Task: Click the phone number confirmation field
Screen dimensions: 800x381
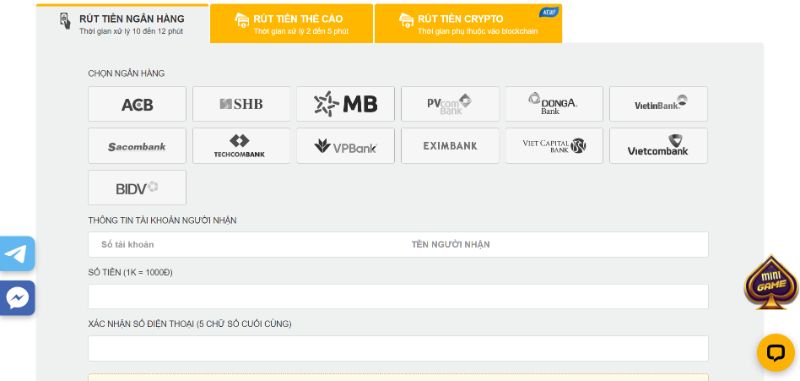Action: pos(398,348)
